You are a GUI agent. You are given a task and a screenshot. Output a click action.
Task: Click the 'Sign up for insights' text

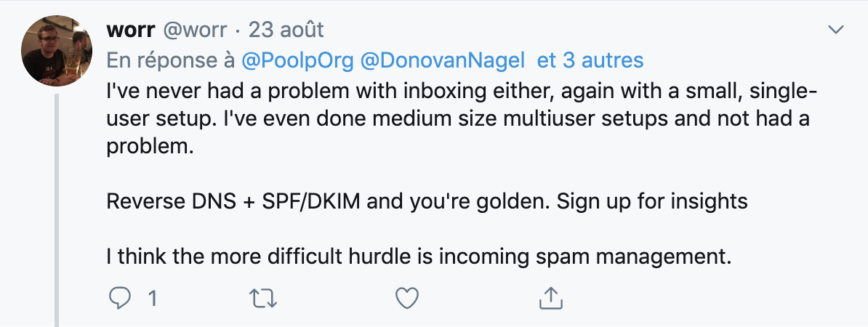point(652,201)
